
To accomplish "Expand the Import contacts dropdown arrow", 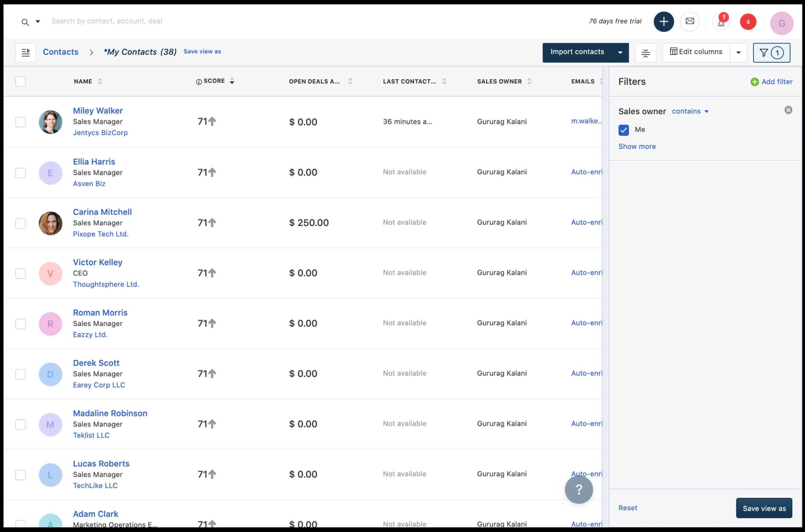I will (620, 53).
